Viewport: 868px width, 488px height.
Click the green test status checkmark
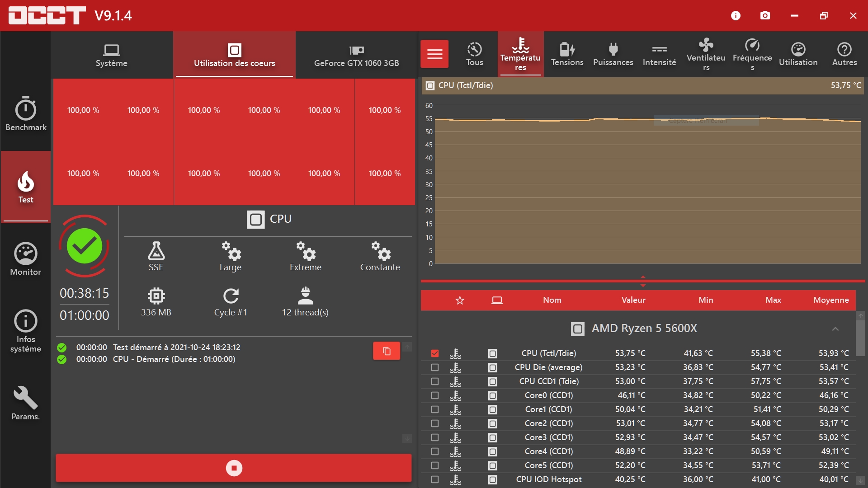click(x=84, y=246)
